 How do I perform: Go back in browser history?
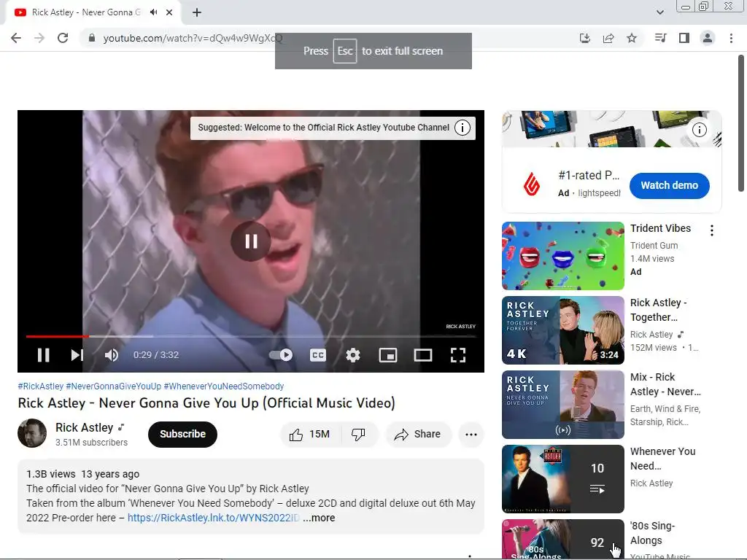coord(16,38)
